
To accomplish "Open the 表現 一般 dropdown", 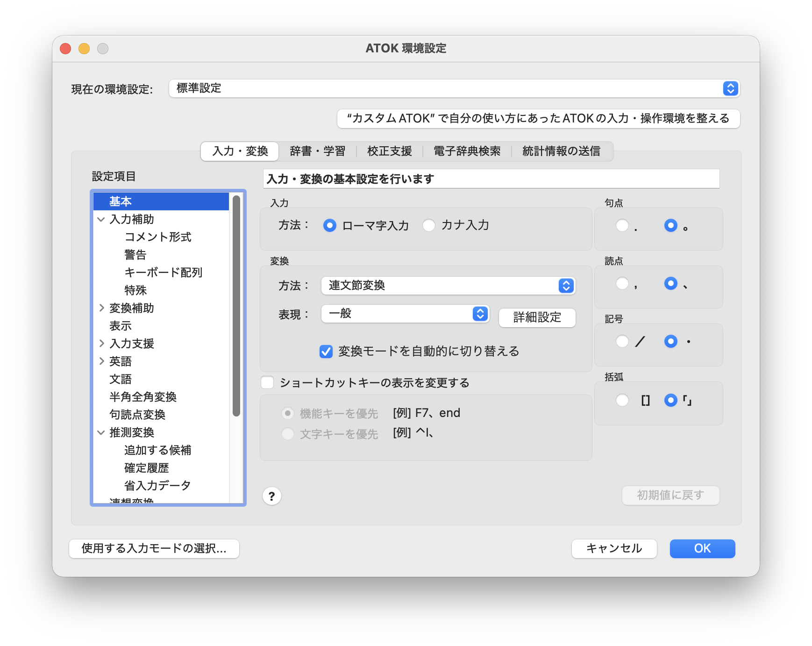I will (480, 314).
